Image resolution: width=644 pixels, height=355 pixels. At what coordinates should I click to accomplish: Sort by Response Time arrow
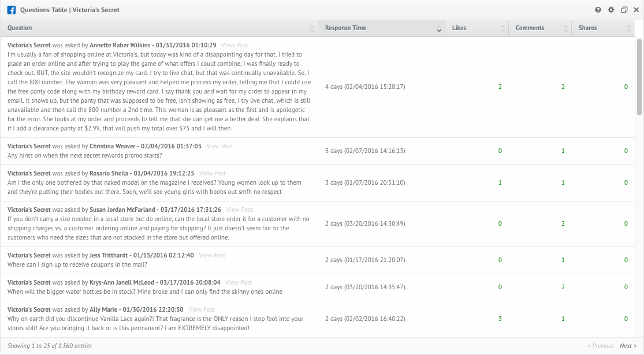point(439,28)
